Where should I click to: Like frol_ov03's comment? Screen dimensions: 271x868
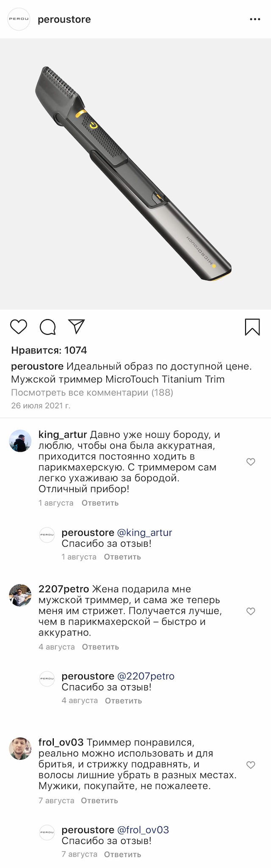[251, 765]
